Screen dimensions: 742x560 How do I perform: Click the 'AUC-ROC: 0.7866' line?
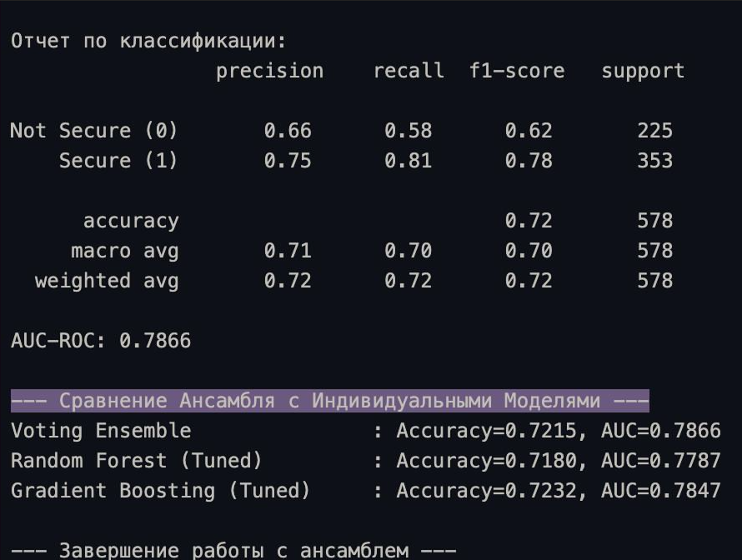coord(101,341)
